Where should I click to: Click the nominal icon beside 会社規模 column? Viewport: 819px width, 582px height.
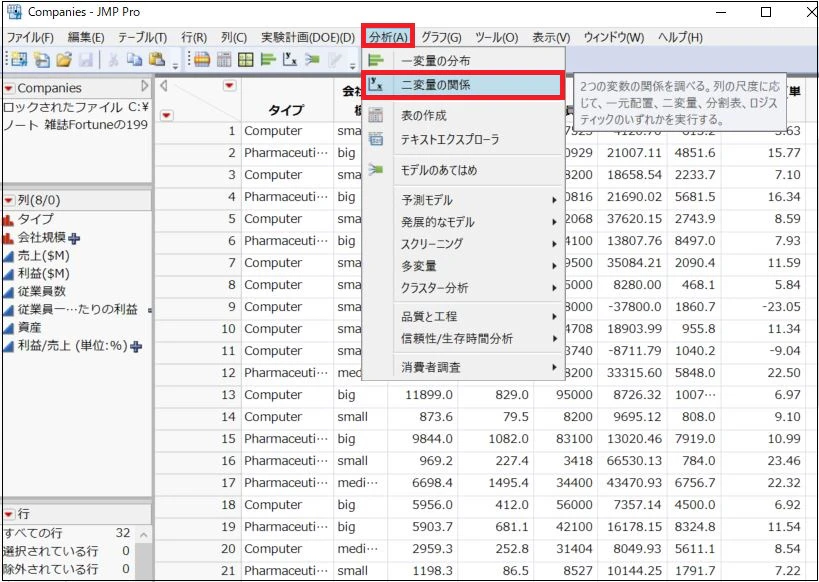click(x=8, y=238)
